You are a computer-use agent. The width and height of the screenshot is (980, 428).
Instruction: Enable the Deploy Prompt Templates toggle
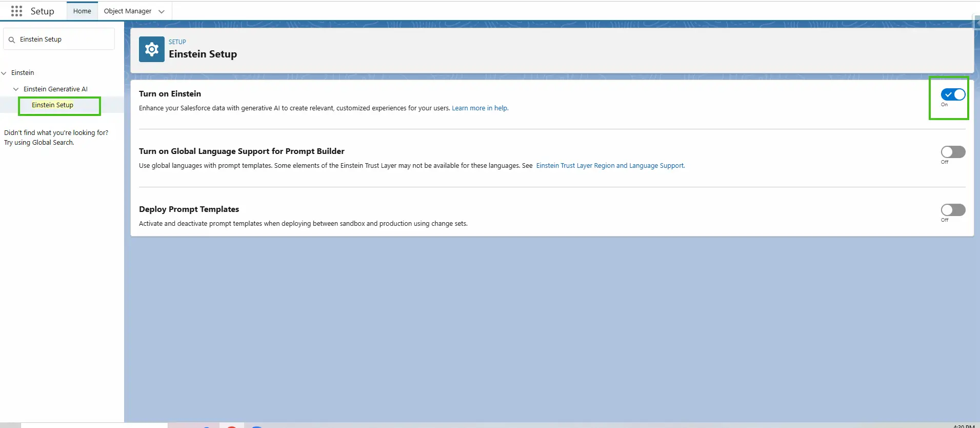pos(952,210)
